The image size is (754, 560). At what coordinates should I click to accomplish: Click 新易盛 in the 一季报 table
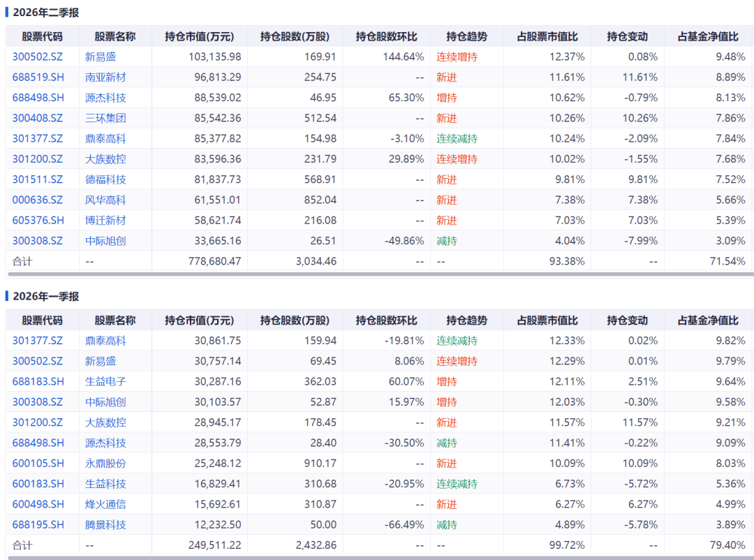click(x=101, y=361)
